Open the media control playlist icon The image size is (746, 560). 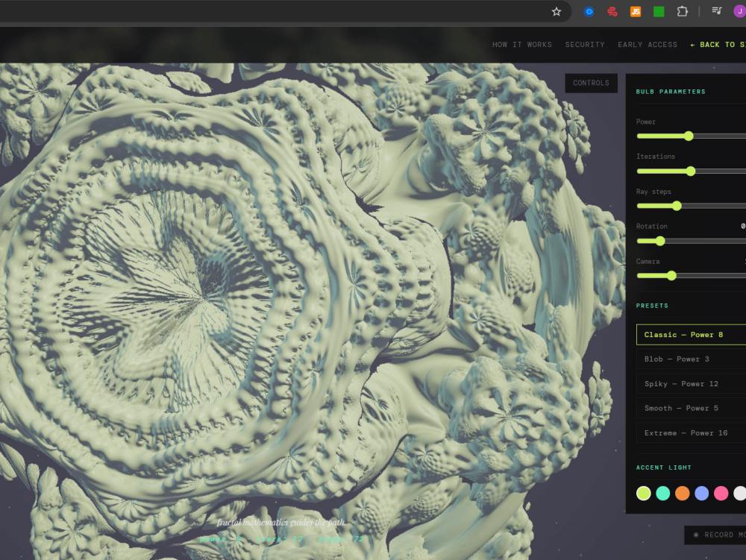pos(716,11)
